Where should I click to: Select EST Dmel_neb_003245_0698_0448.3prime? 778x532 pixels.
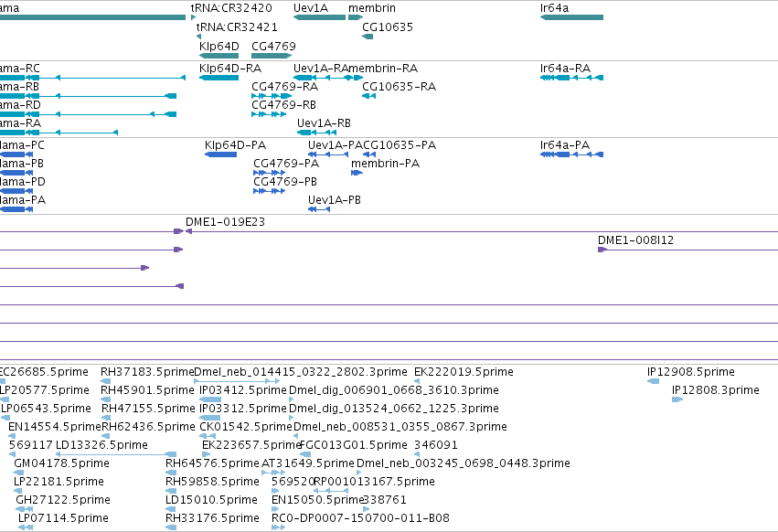pos(358,473)
